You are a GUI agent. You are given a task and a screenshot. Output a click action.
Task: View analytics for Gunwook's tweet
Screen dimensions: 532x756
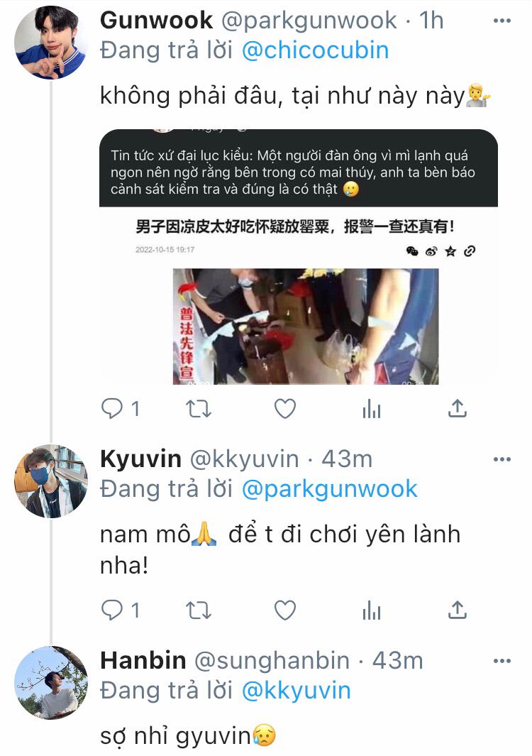point(372,410)
